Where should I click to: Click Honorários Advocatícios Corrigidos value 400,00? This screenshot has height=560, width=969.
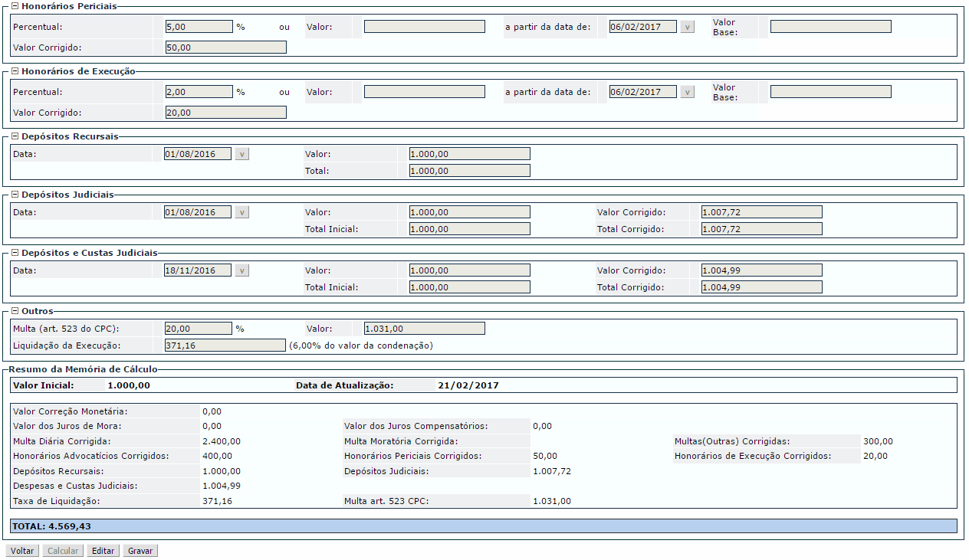pos(218,456)
